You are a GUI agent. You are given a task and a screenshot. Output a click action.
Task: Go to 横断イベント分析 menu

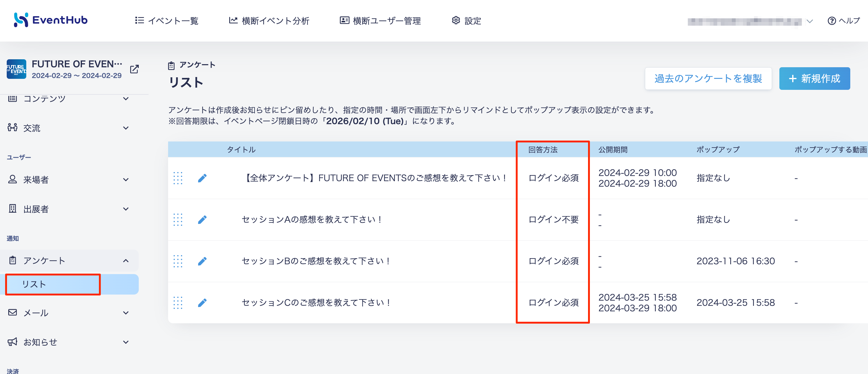pos(269,21)
